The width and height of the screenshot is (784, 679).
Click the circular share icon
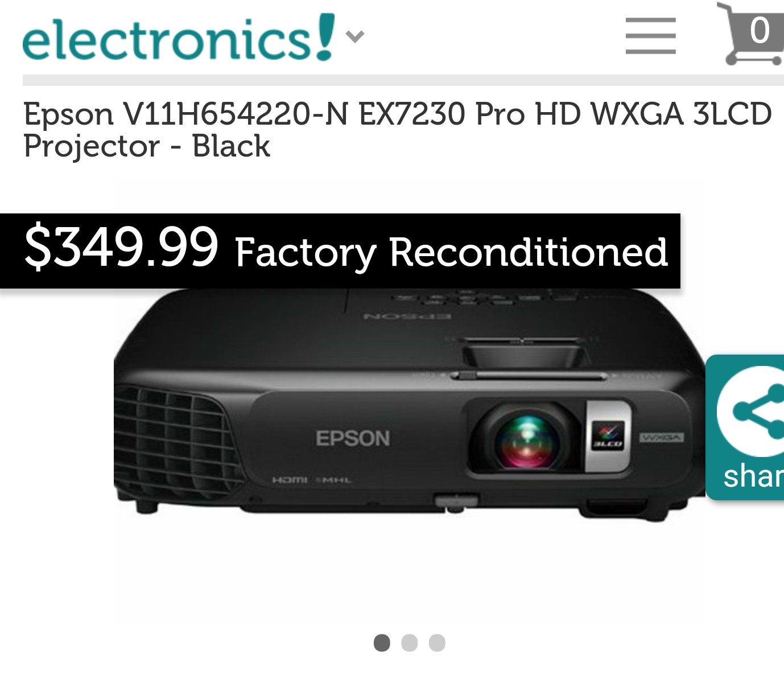(752, 411)
